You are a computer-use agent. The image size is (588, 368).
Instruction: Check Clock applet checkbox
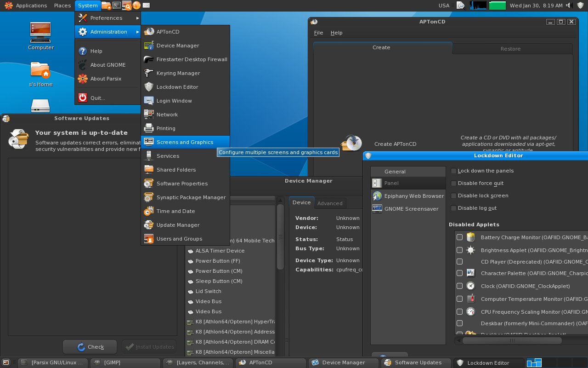click(x=459, y=286)
